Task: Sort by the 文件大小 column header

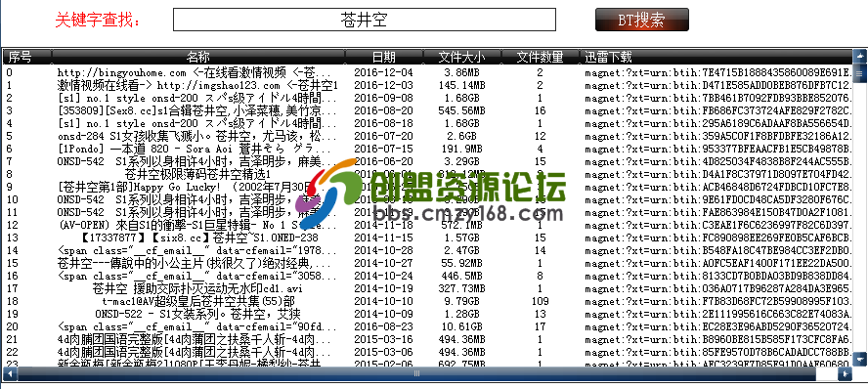Action: tap(461, 57)
